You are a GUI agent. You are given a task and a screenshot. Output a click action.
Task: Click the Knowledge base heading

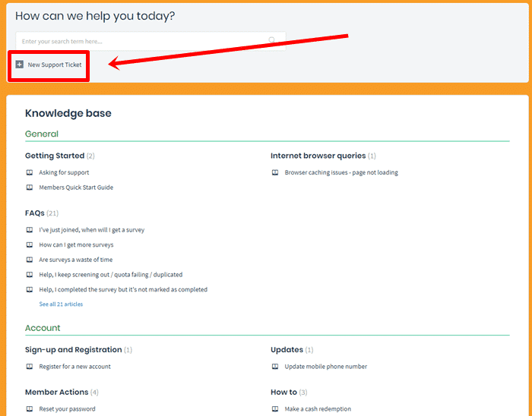coord(68,113)
